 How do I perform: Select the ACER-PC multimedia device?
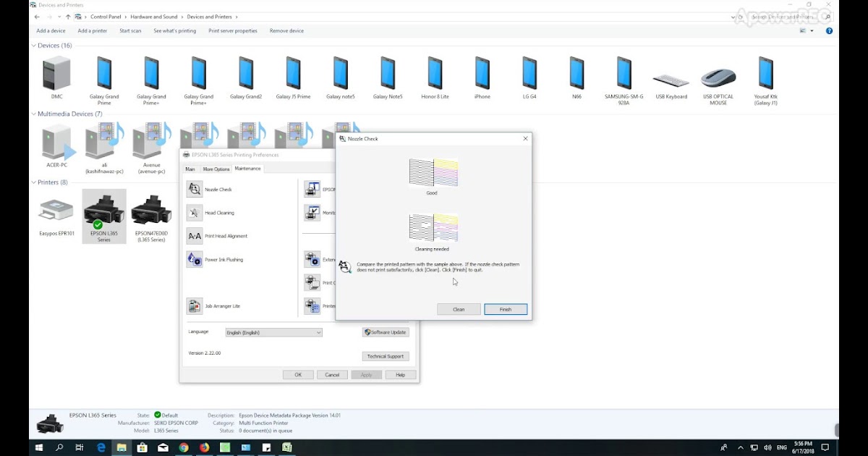57,142
